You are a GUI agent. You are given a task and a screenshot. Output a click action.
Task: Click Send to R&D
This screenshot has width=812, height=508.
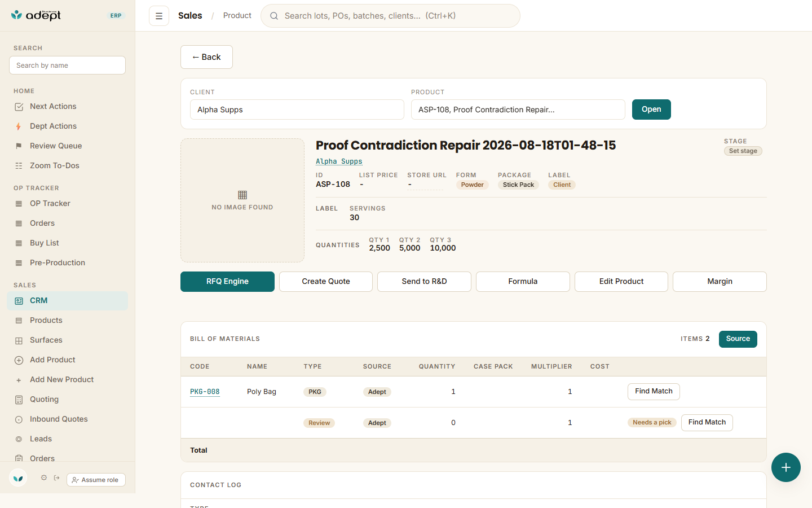click(x=424, y=282)
